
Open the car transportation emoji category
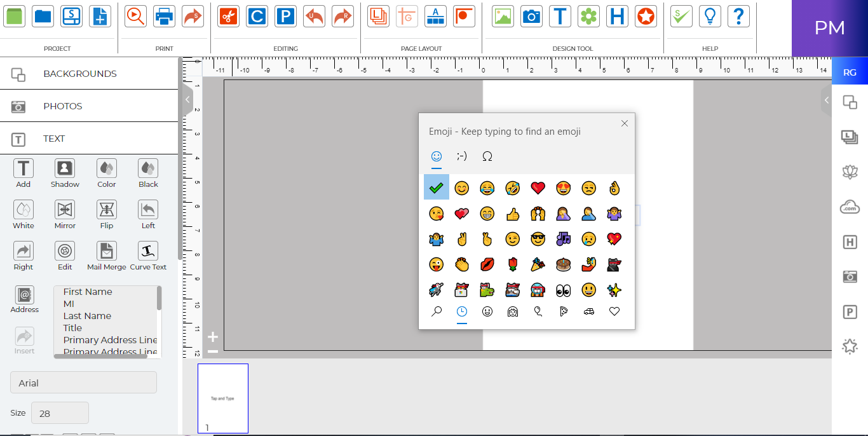coord(588,311)
